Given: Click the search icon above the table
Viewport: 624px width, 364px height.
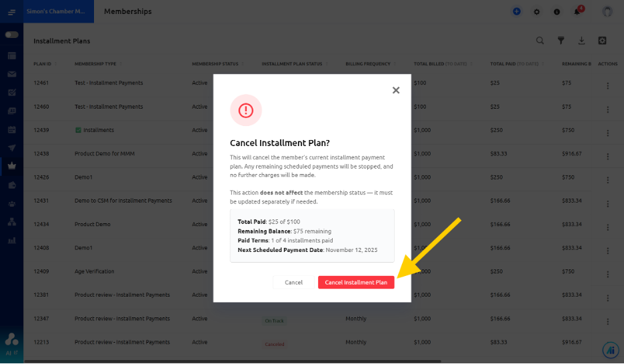Looking at the screenshot, I should point(539,41).
